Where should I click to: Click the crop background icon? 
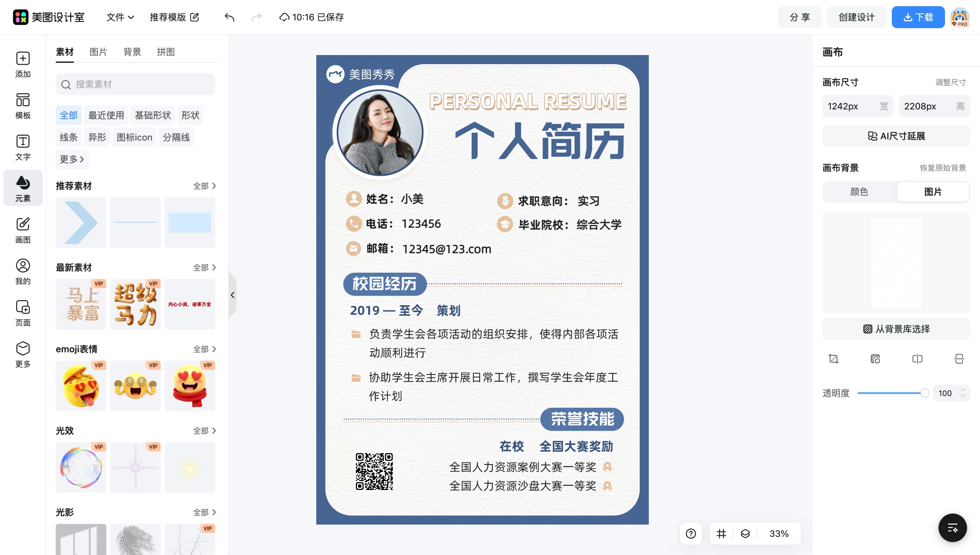(x=834, y=359)
